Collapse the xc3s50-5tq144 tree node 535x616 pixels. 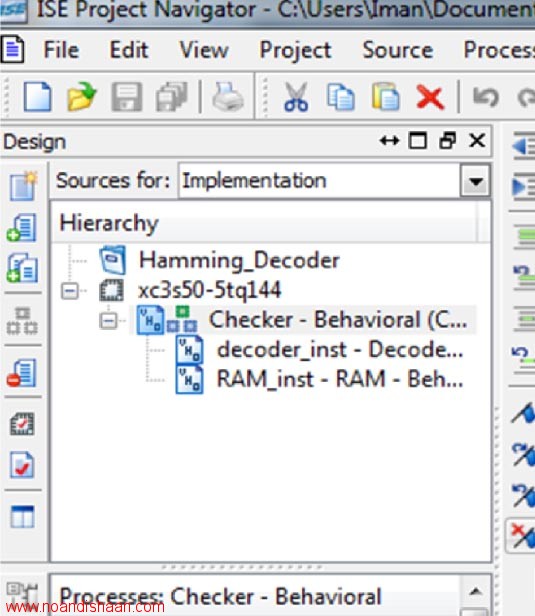tap(70, 291)
